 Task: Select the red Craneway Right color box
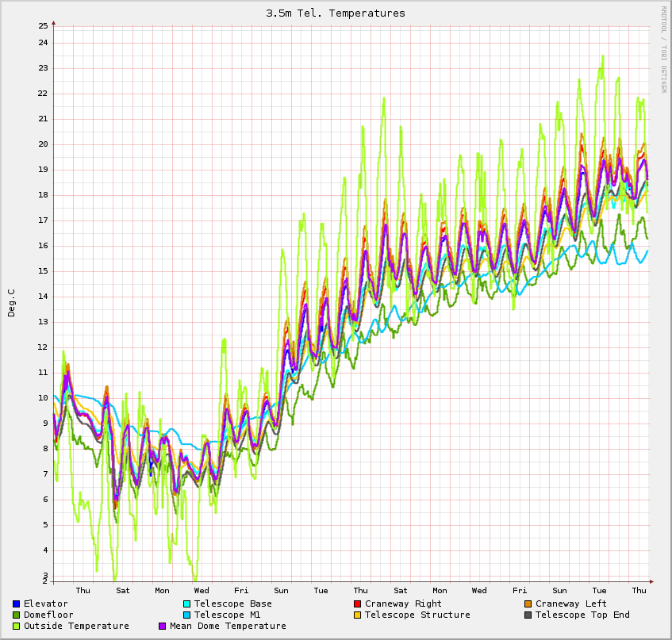(x=358, y=604)
